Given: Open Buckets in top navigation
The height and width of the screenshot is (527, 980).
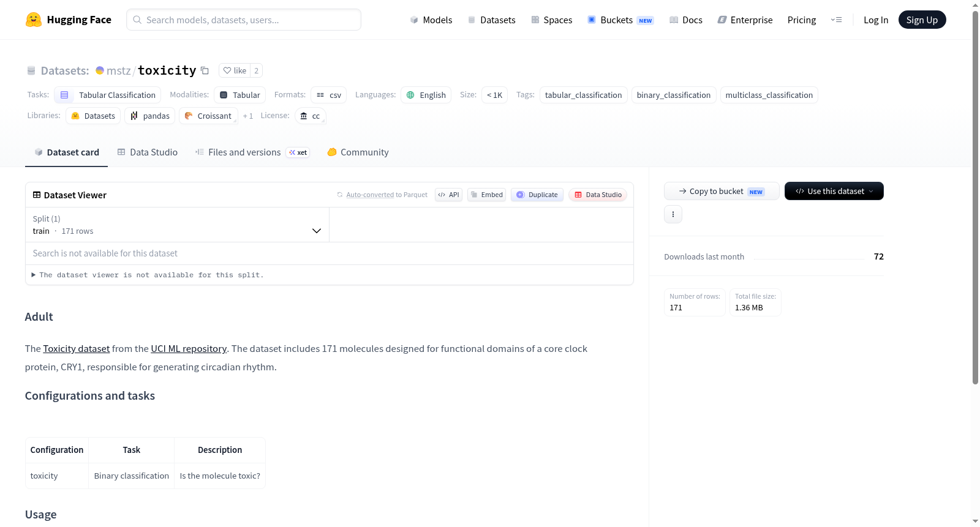Looking at the screenshot, I should 620,20.
